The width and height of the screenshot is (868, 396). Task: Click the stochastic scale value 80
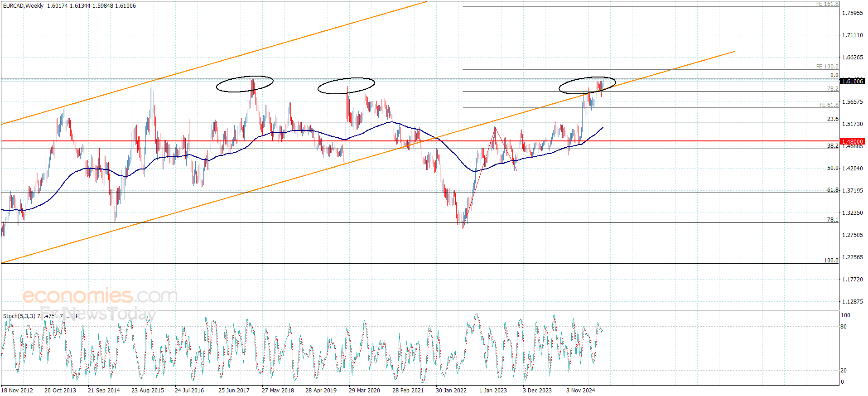pyautogui.click(x=844, y=327)
